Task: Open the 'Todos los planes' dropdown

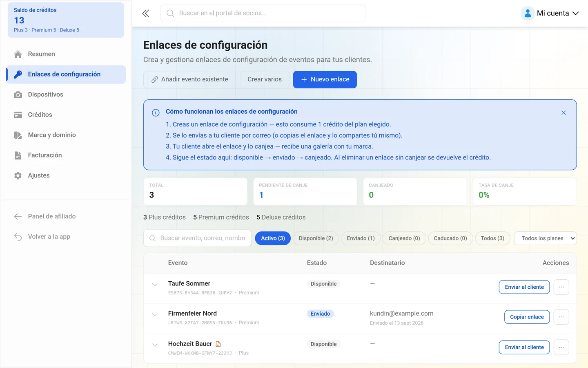Action: pos(546,238)
